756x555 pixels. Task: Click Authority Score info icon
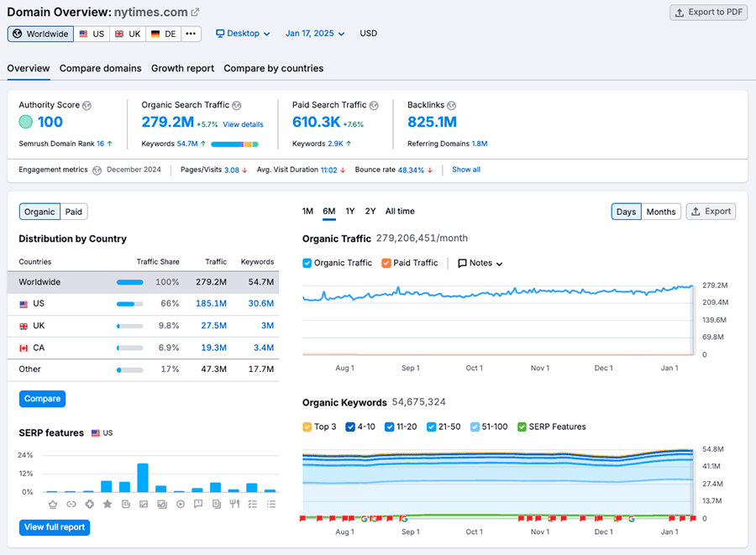pyautogui.click(x=87, y=106)
